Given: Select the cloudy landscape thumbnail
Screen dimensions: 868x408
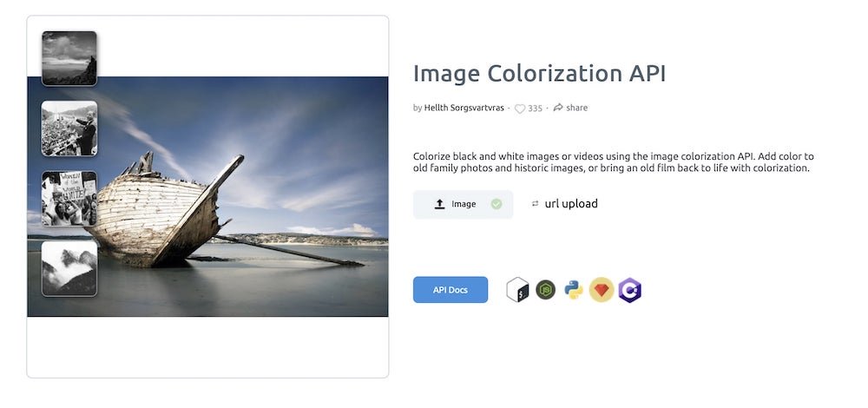Looking at the screenshot, I should pos(69,59).
